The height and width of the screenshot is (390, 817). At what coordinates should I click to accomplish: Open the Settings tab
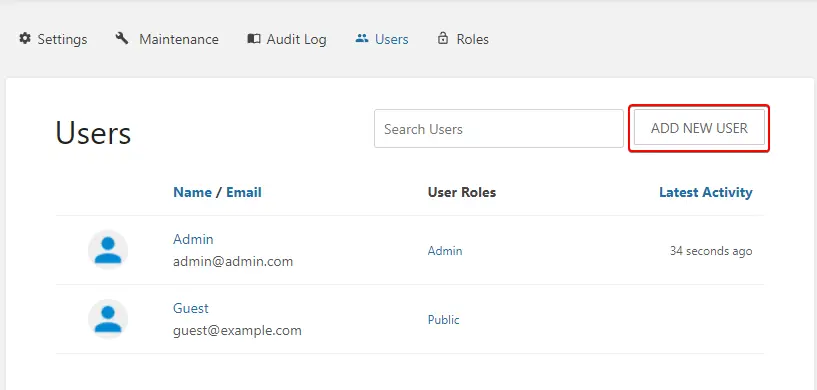pyautogui.click(x=53, y=39)
